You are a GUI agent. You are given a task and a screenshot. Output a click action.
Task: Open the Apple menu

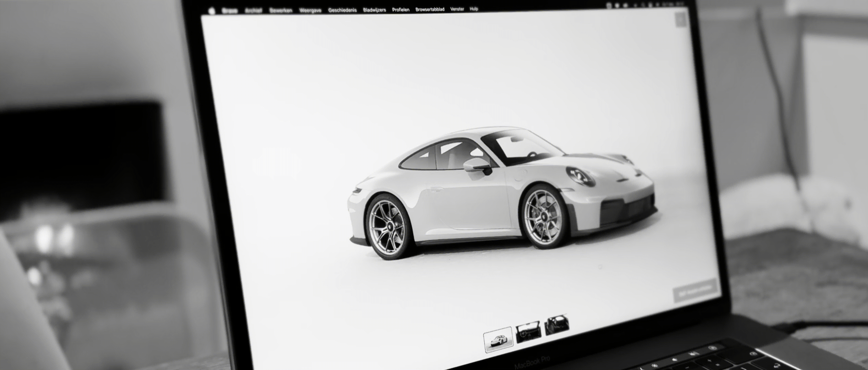(x=212, y=11)
